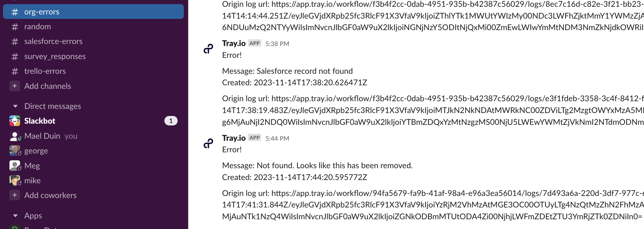
Task: Click the Slackbot unread badge
Action: tap(171, 121)
